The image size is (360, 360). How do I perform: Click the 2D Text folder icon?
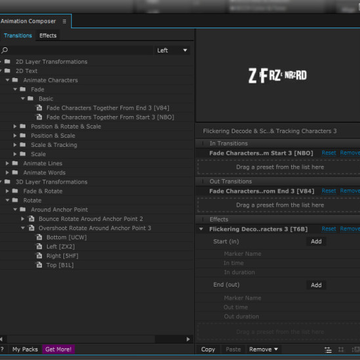pos(7,71)
